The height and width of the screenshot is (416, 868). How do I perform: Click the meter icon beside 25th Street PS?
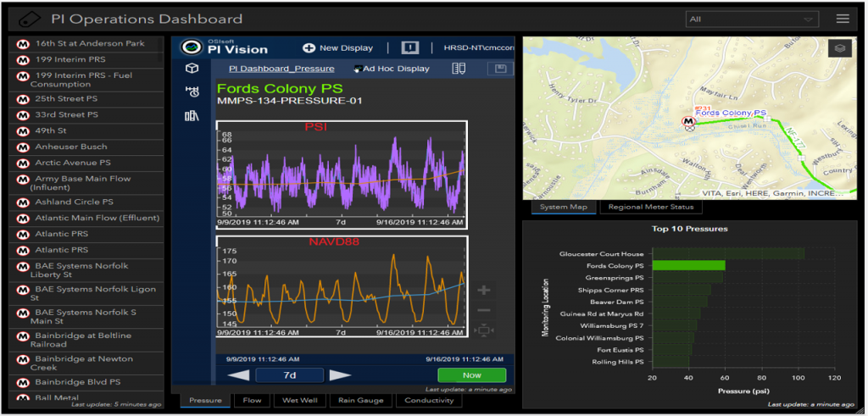click(23, 100)
